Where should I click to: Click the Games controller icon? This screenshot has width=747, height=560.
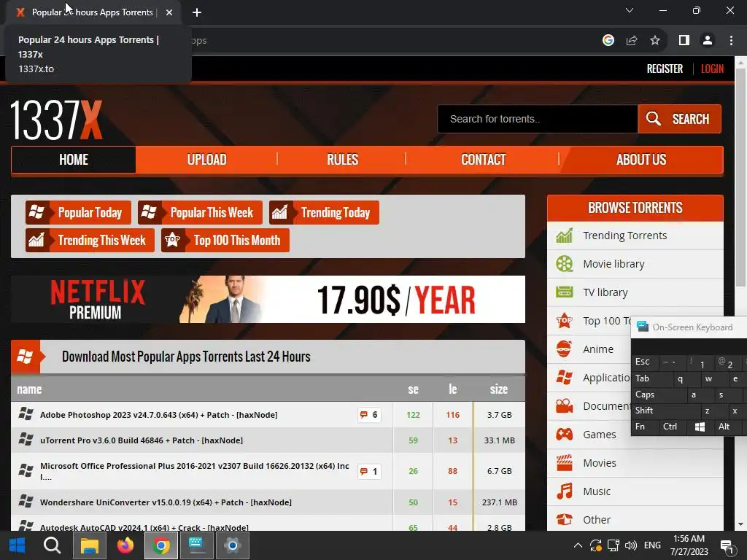pos(564,435)
